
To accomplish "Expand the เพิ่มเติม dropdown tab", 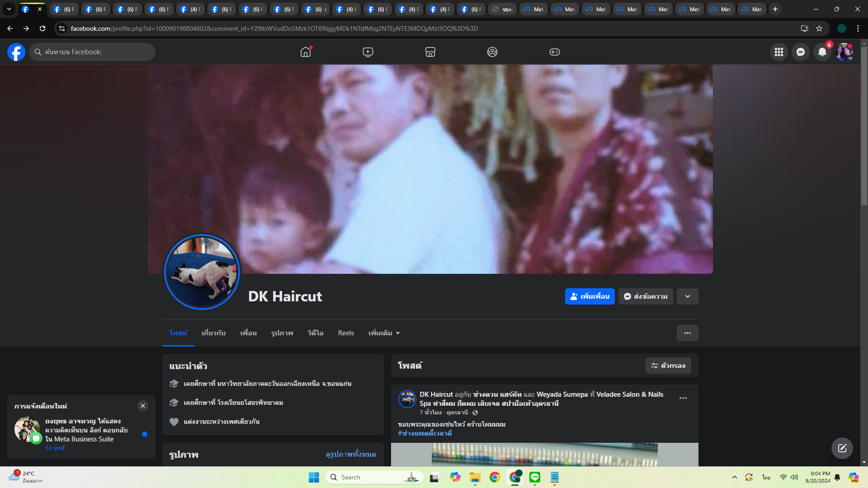I will 384,333.
